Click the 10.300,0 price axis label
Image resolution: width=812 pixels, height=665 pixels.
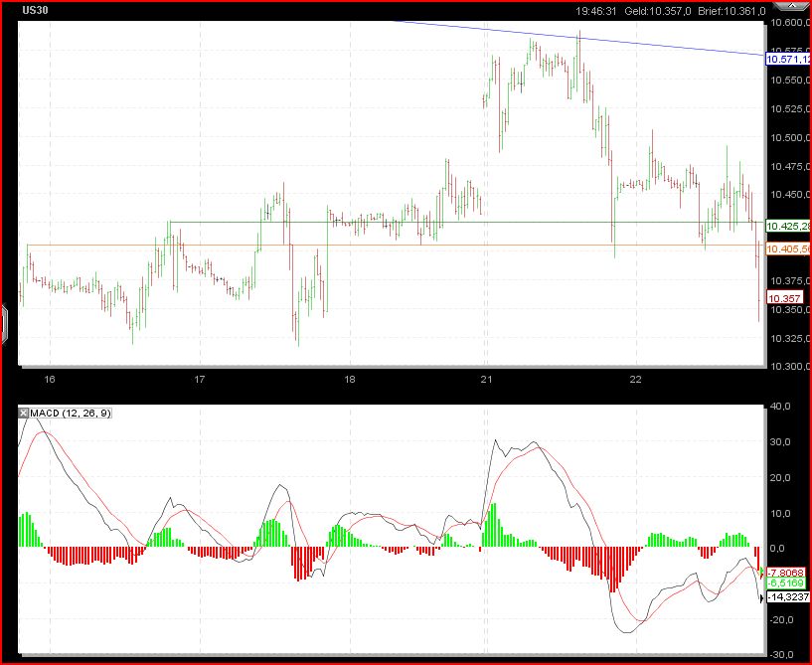point(790,367)
